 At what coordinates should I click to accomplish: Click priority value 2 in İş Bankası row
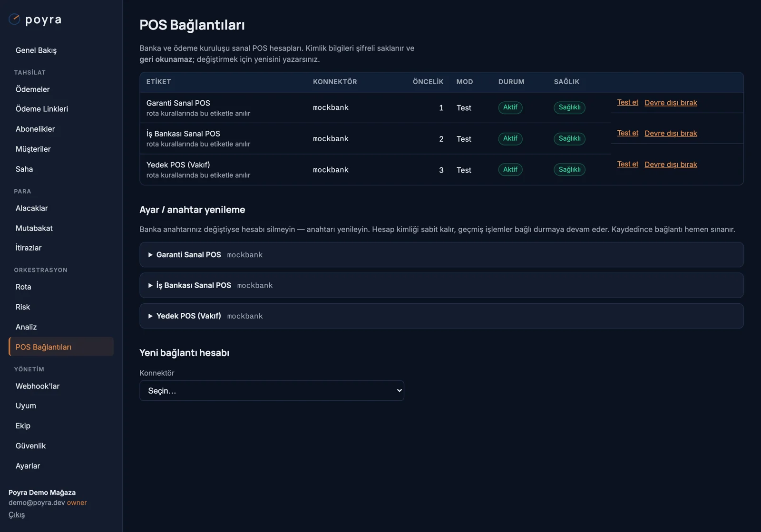[441, 139]
